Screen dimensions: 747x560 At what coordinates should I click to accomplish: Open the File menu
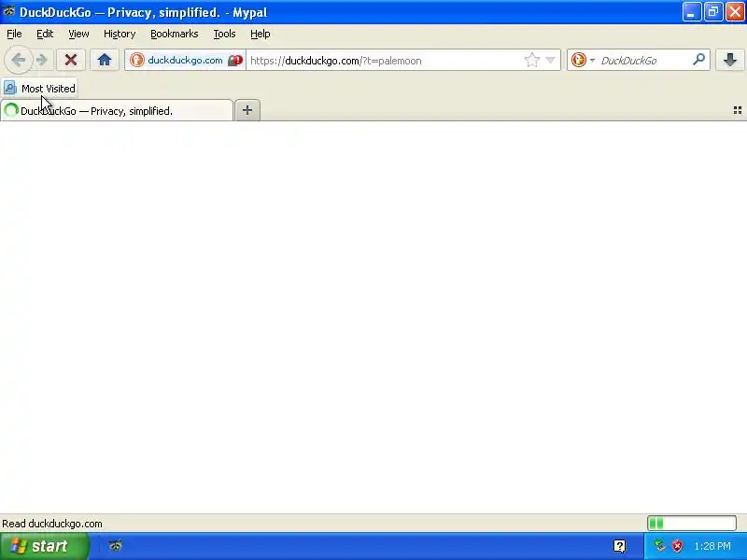pos(14,34)
